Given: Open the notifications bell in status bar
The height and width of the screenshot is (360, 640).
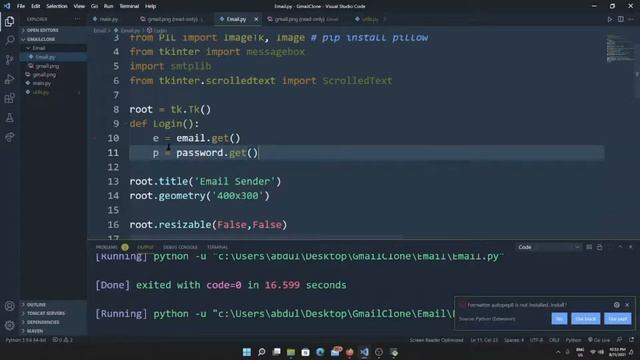Looking at the screenshot, I should (631, 340).
